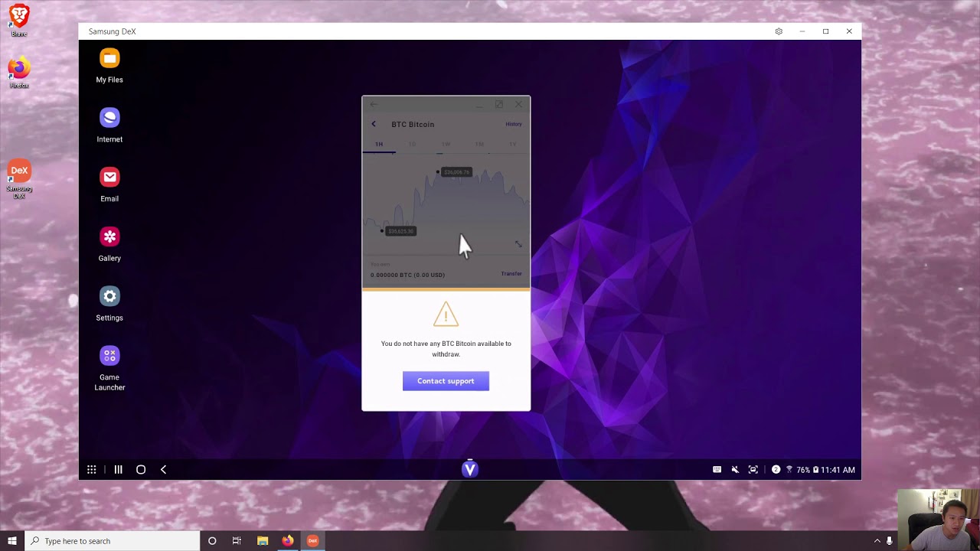The image size is (980, 551).
Task: Switch chart to 1M range
Action: pyautogui.click(x=479, y=144)
